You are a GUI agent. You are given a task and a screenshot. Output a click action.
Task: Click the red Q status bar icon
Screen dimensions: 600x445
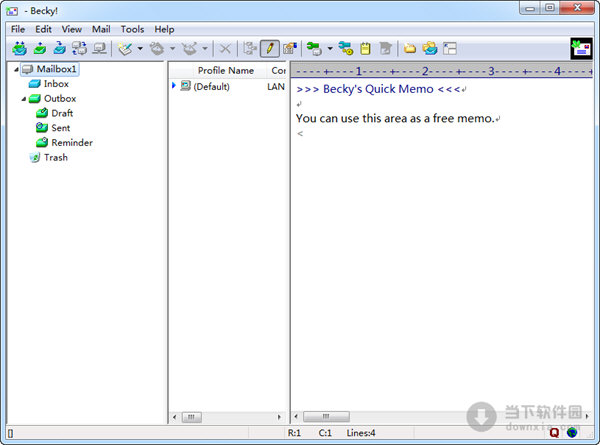coord(554,433)
